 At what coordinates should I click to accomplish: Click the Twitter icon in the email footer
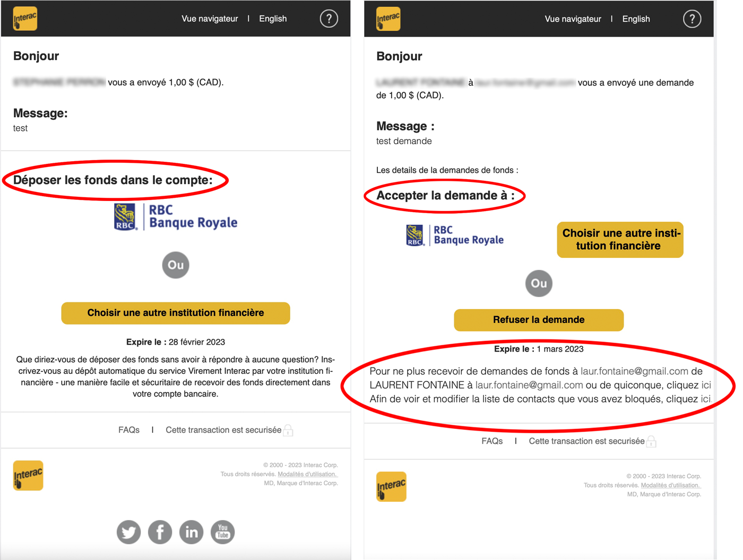[128, 532]
